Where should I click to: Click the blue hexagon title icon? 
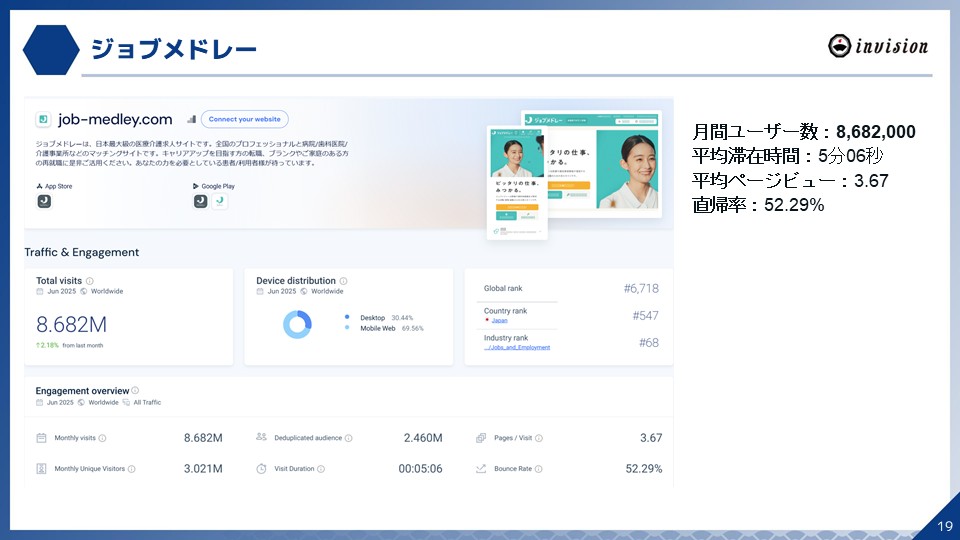51,50
